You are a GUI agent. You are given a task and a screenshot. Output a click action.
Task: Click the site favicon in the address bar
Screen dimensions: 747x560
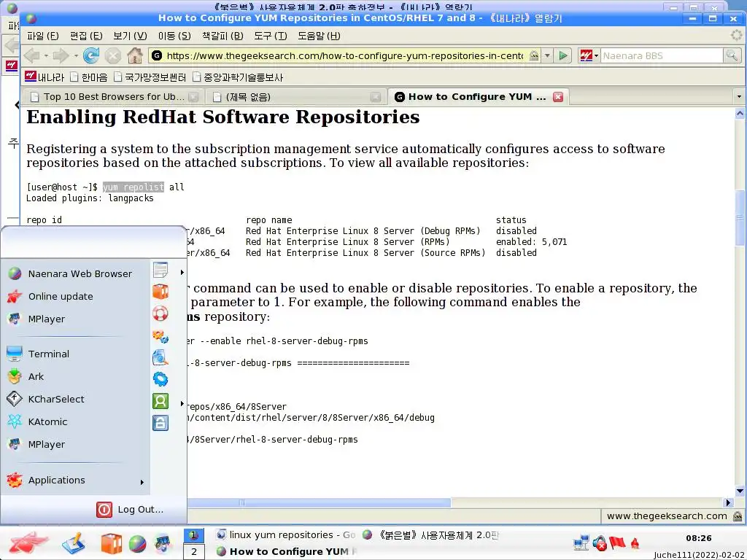click(x=157, y=55)
